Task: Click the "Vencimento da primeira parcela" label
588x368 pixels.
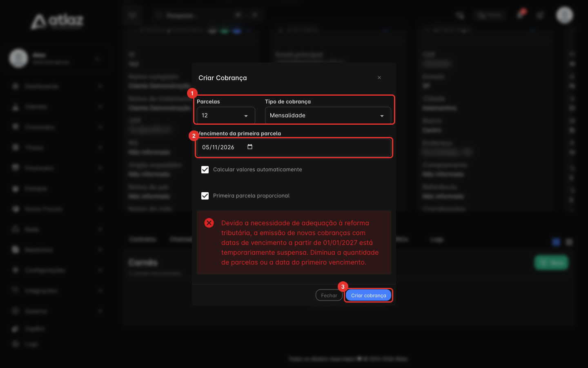Action: [x=239, y=133]
